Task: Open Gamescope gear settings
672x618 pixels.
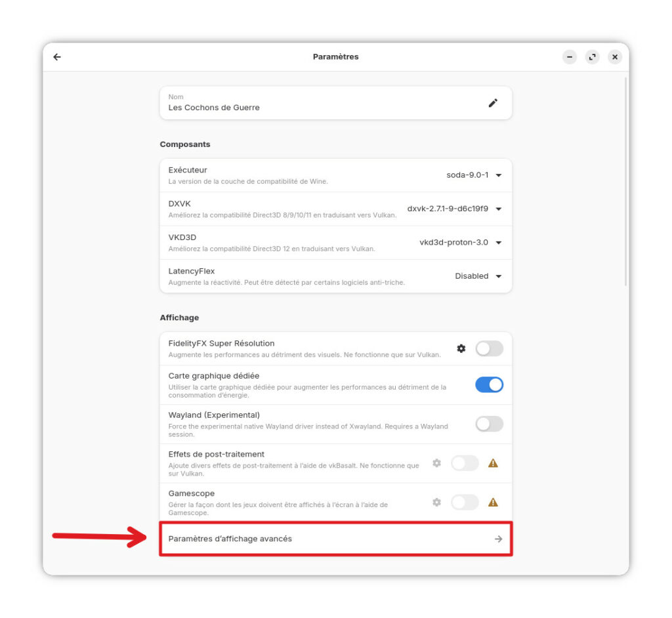Action: point(436,502)
